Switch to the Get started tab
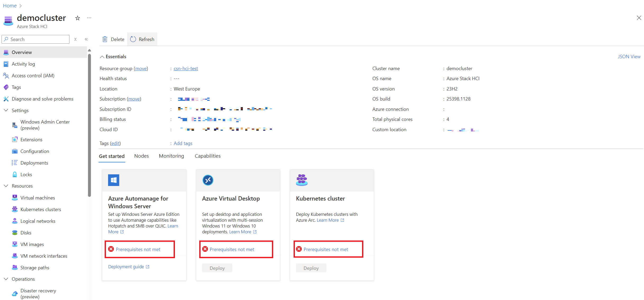The image size is (644, 300). coord(112,156)
